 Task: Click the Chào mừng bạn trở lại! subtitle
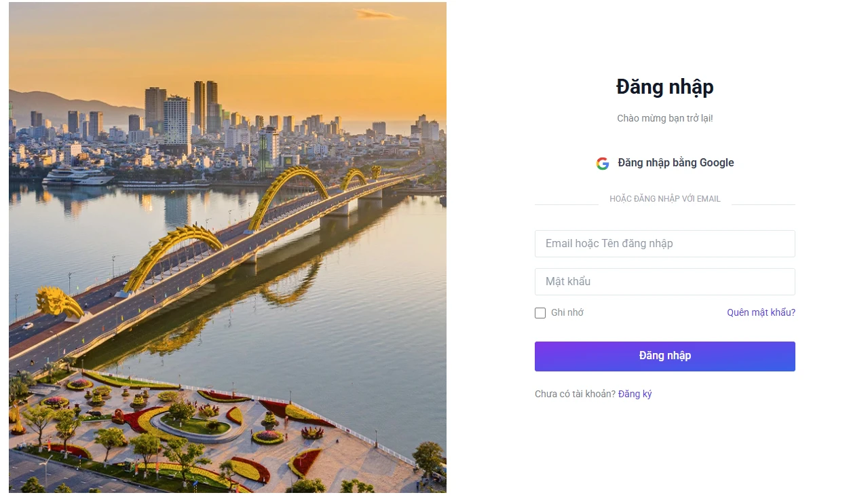(664, 118)
